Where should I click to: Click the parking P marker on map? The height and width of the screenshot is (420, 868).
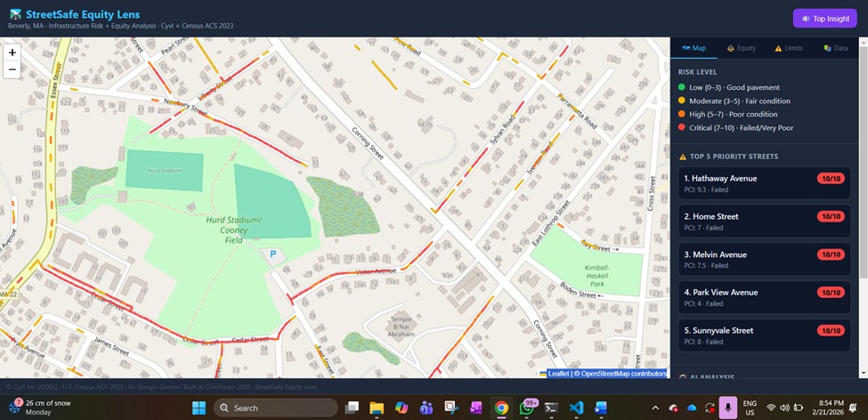(x=272, y=254)
